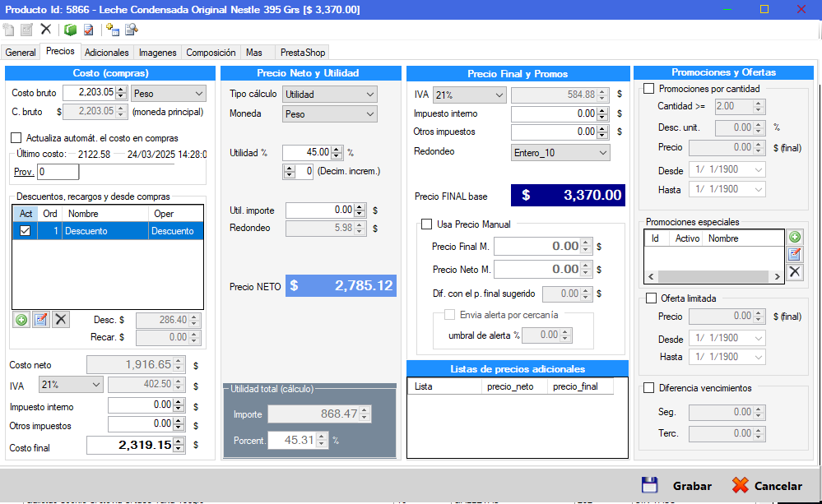Click the green box toolbar icon
This screenshot has width=822, height=504.
pyautogui.click(x=70, y=30)
